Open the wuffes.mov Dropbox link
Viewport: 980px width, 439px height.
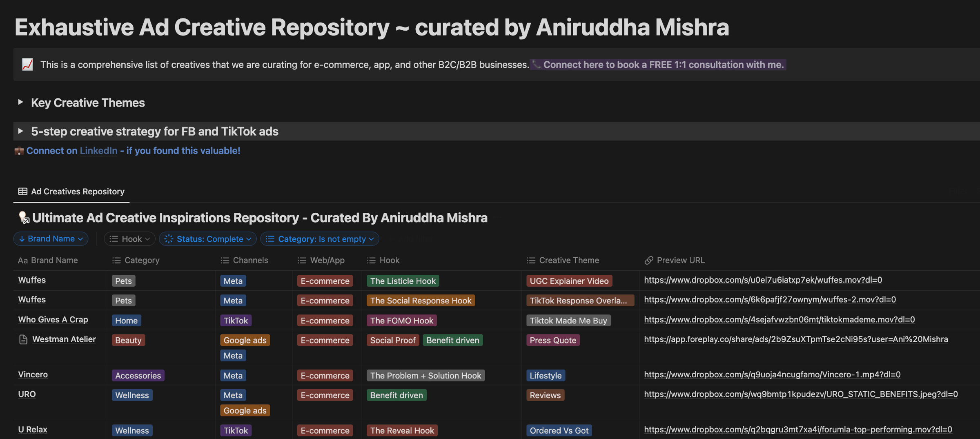click(763, 280)
